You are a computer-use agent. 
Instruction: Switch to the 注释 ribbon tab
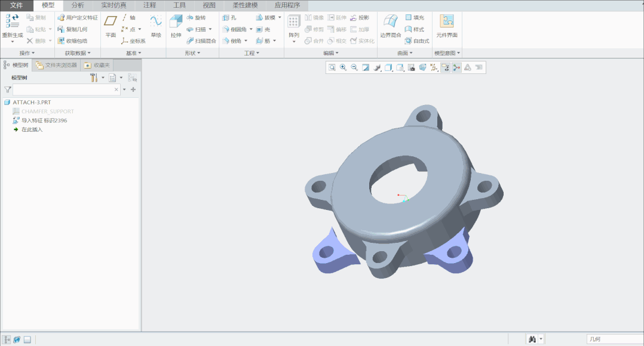[150, 5]
